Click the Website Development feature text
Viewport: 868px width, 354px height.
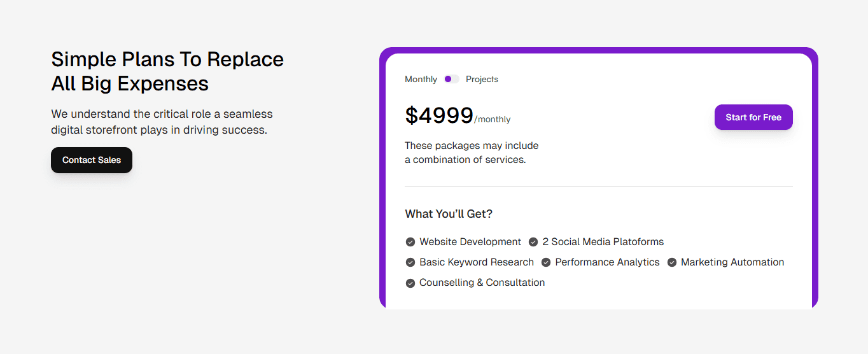pos(470,242)
